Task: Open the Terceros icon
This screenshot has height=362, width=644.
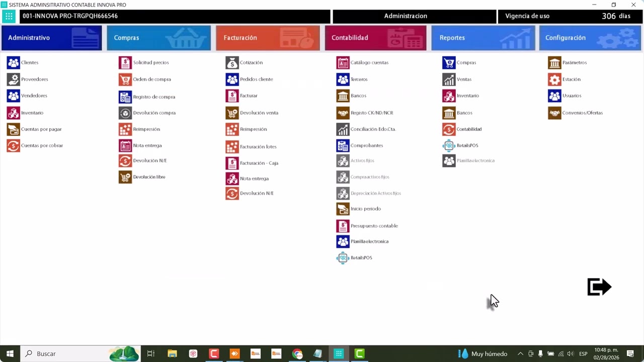Action: coord(343,79)
